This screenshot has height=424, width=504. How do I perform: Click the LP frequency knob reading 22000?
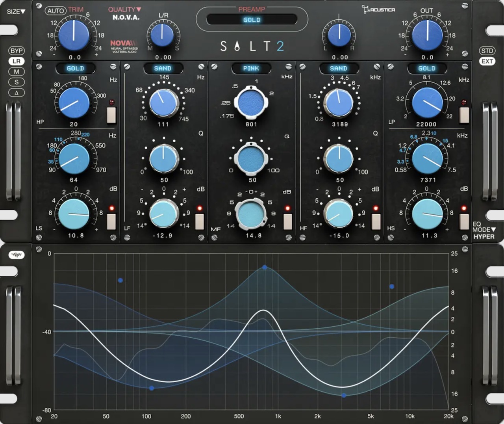coord(427,102)
